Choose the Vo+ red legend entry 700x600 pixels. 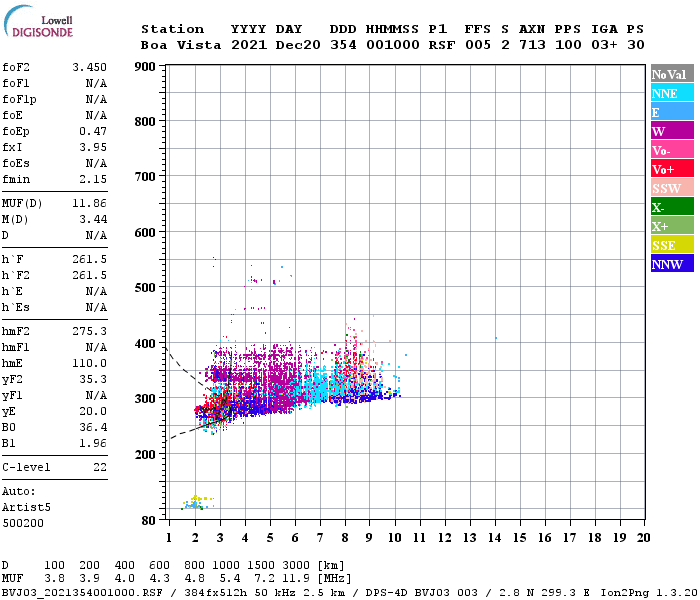click(x=672, y=169)
